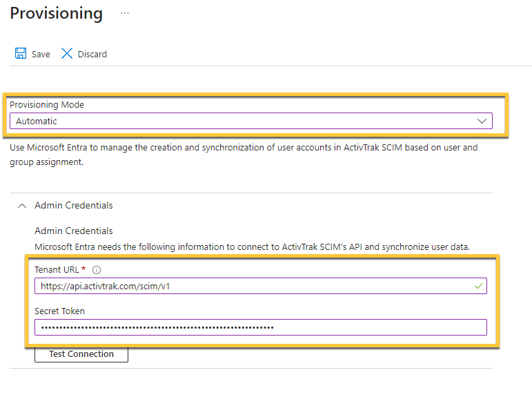Open the ellipsis menu beside Provisioning
532x397 pixels.
(125, 13)
